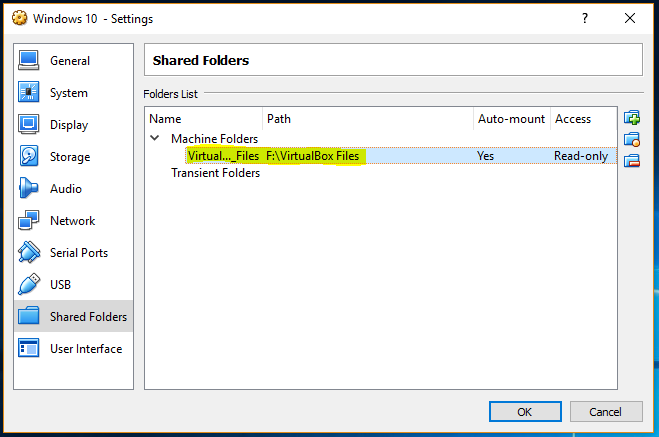This screenshot has height=437, width=659.
Task: Click the Auto-mount column header
Action: (x=511, y=119)
